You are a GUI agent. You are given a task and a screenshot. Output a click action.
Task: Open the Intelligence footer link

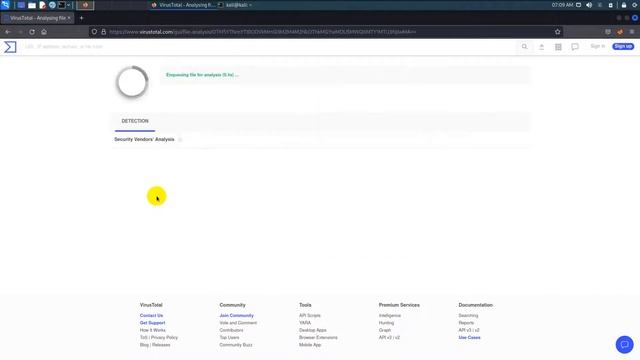click(x=390, y=316)
